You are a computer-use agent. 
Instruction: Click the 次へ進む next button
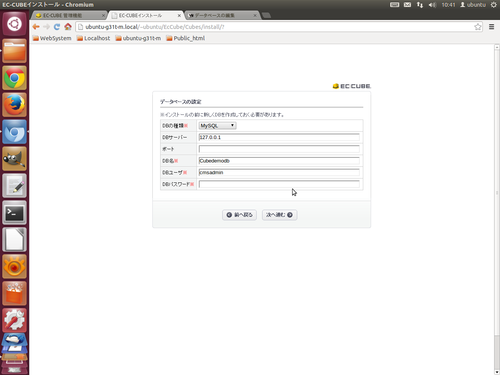(x=279, y=215)
